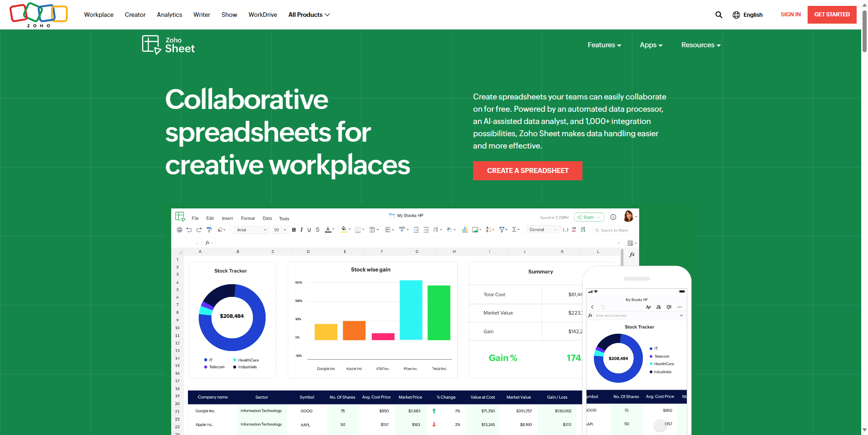Click the Zoho logo in header

(39, 15)
